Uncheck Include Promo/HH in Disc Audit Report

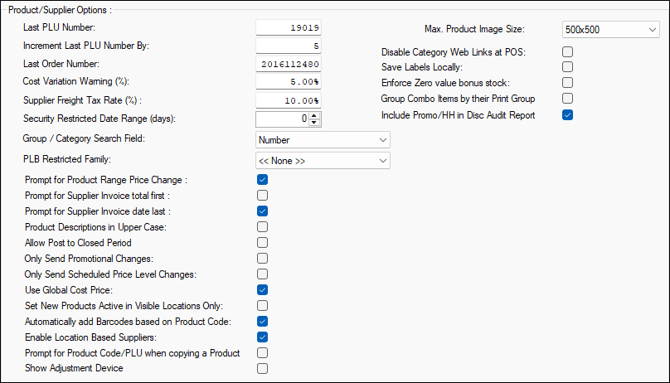click(x=567, y=115)
